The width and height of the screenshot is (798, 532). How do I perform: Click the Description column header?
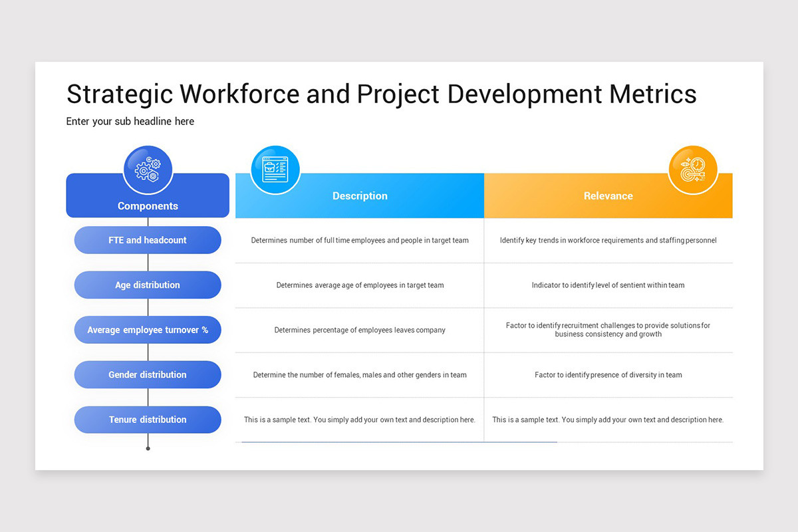[360, 196]
